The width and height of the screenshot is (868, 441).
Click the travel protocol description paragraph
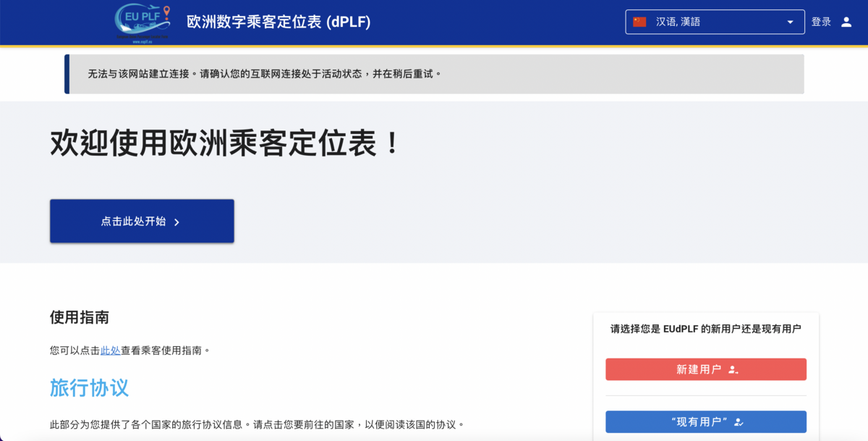[x=257, y=424]
